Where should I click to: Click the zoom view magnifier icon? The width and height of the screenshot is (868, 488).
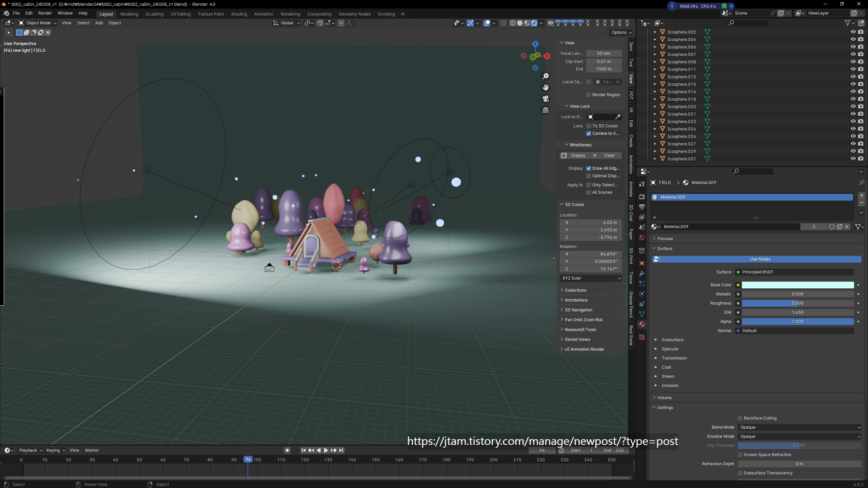(x=546, y=76)
